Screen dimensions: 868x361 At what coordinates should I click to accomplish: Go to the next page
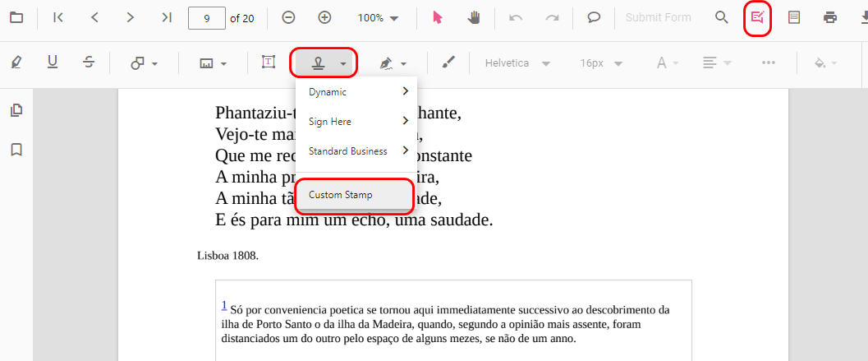coord(131,18)
